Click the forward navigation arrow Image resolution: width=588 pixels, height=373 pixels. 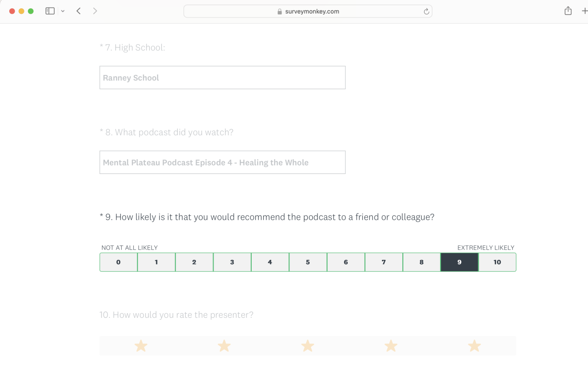[95, 11]
